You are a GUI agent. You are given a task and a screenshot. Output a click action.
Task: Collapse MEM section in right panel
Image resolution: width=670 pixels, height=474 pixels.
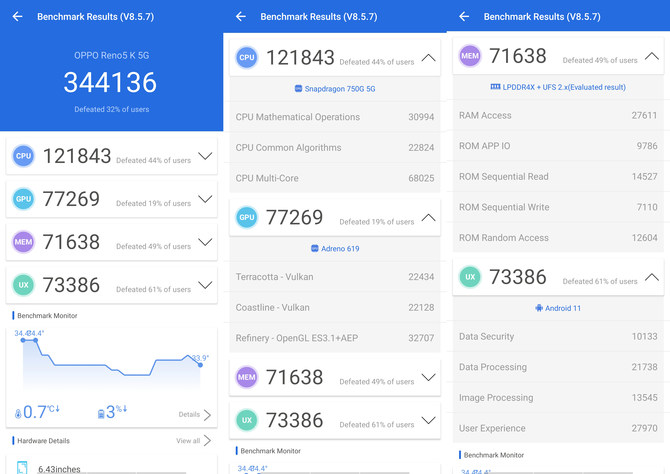coord(652,56)
